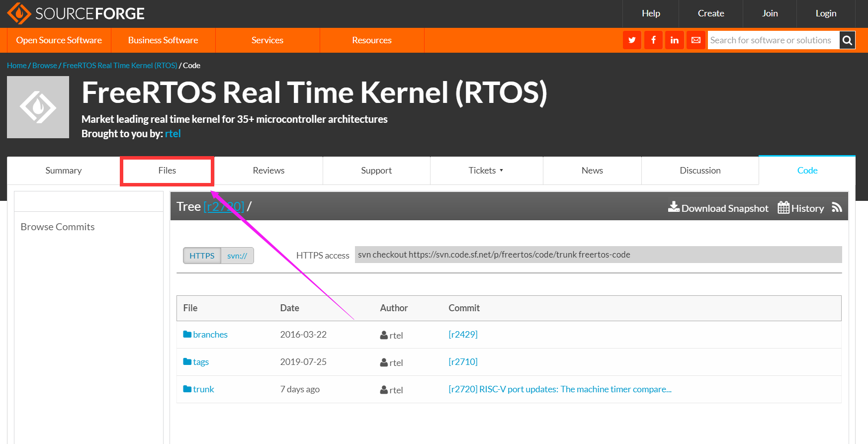868x444 pixels.
Task: Go to Home breadcrumb
Action: pyautogui.click(x=17, y=66)
